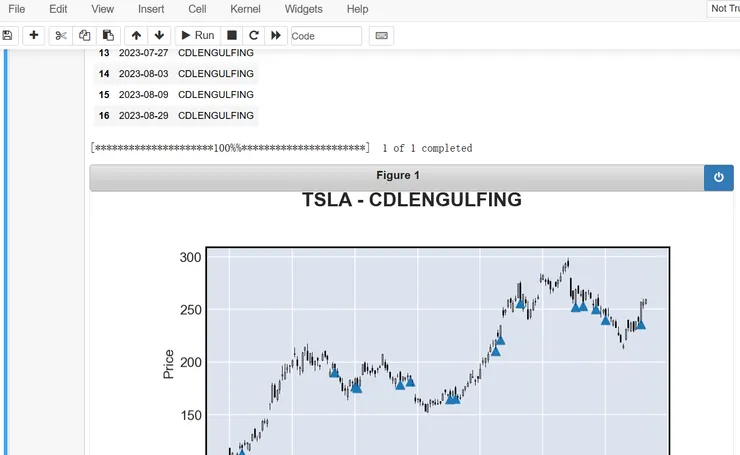Click the Not Trusted notebook indicator
Viewport: 740px width, 455px height.
coord(723,8)
